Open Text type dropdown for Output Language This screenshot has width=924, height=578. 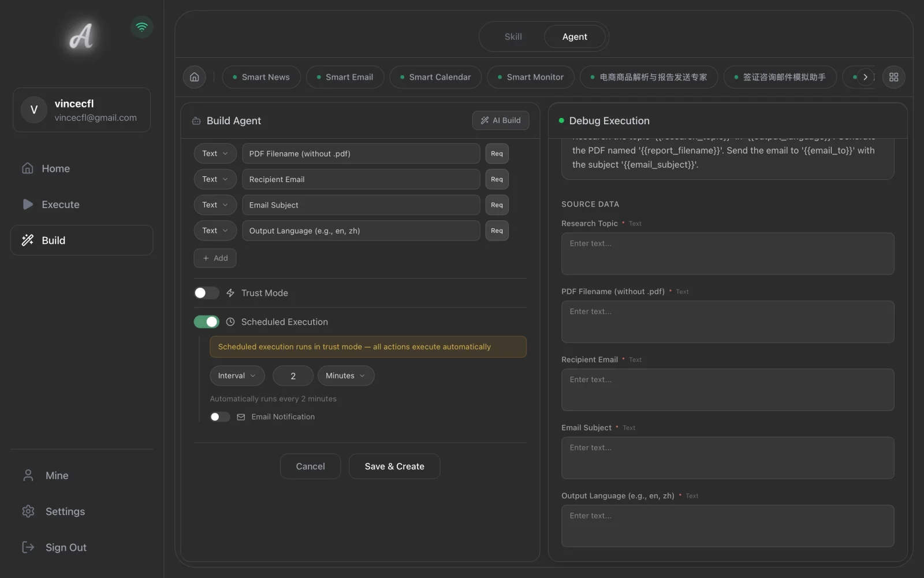click(215, 231)
